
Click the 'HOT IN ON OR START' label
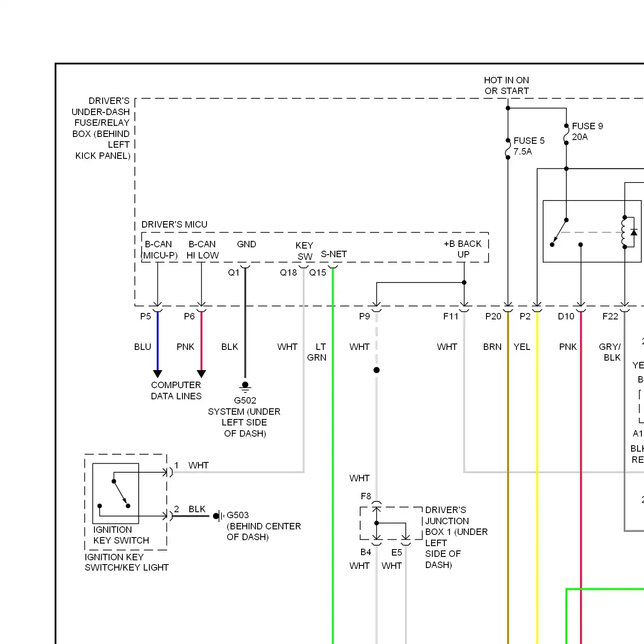[x=507, y=85]
